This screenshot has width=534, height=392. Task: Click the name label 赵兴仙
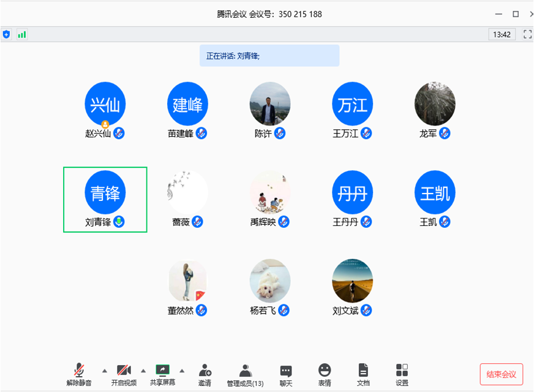coord(98,133)
